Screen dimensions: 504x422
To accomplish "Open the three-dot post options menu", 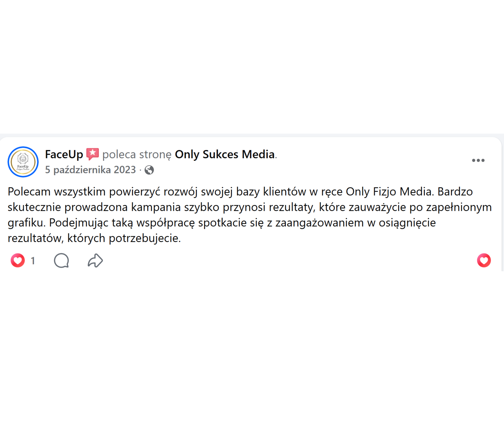I will click(x=478, y=160).
